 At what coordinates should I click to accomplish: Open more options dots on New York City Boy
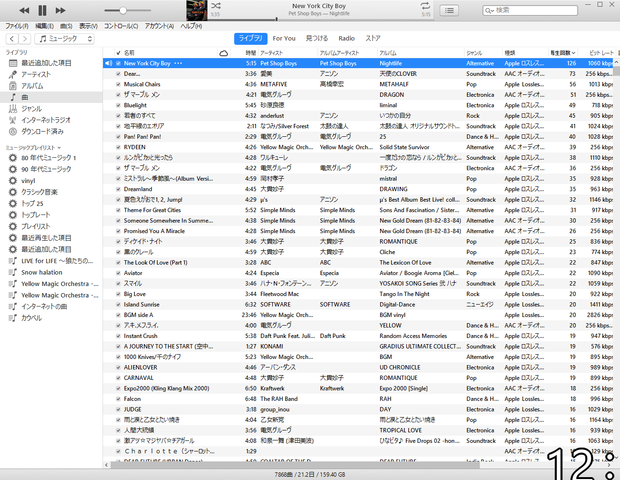click(178, 63)
